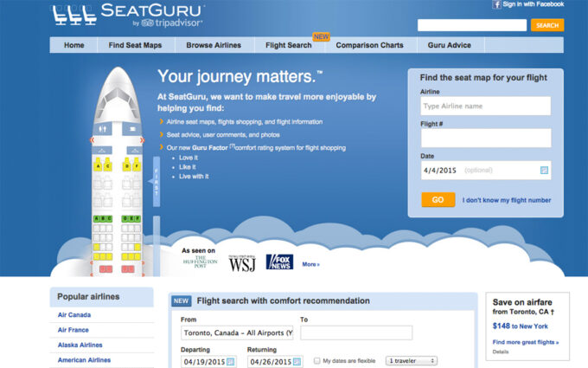Click the Date field showing 4/4/2015
This screenshot has height=368, width=588.
click(x=486, y=170)
